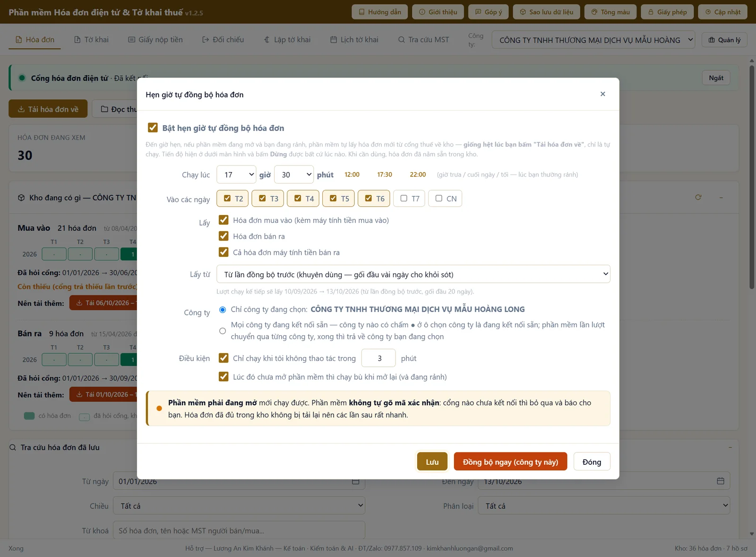Click Đồng bộ ngay (công ty này)
The image size is (756, 557).
coord(510,462)
